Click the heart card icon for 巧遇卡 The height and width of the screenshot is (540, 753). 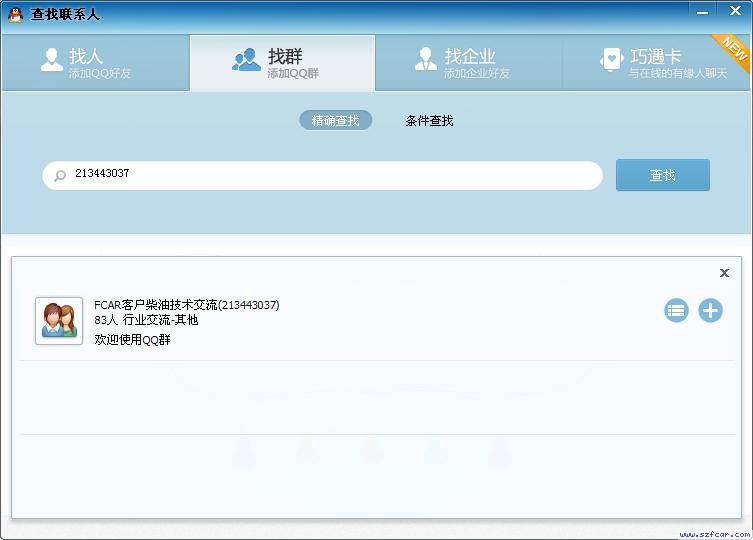coord(611,60)
